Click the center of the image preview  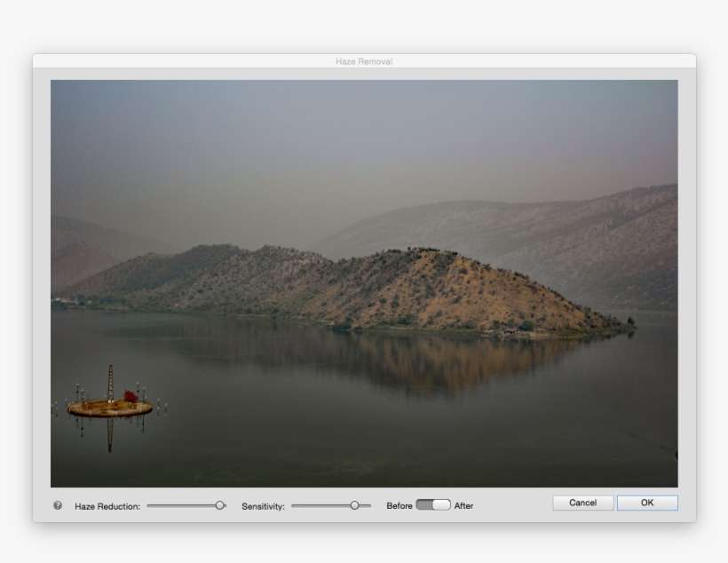[364, 284]
